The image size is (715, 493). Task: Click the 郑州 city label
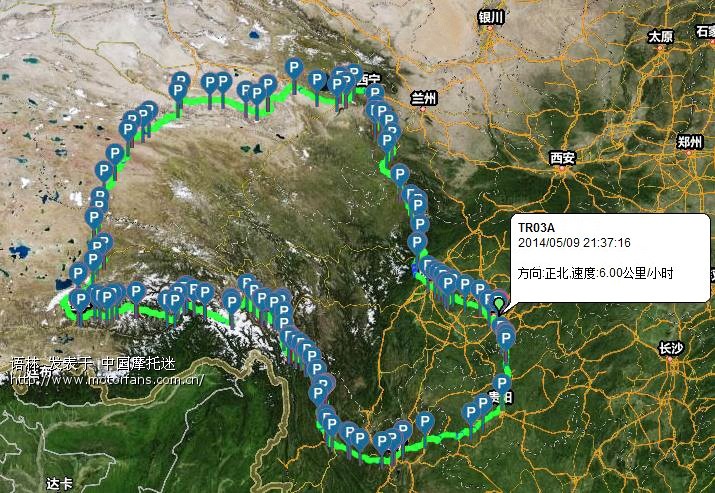689,143
